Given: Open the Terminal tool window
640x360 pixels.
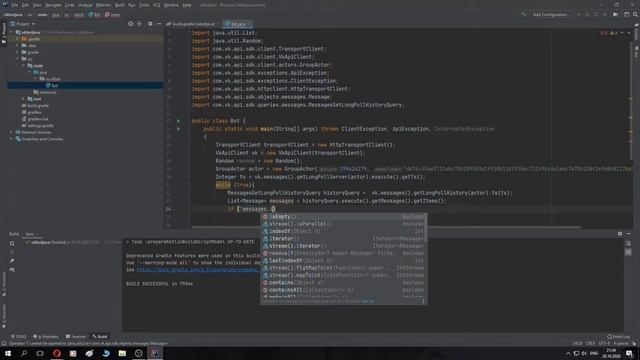Looking at the screenshot, I should (76, 337).
